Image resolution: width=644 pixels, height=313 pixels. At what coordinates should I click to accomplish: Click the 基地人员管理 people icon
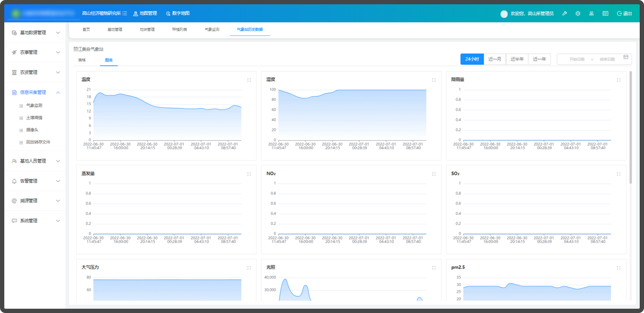tap(14, 161)
